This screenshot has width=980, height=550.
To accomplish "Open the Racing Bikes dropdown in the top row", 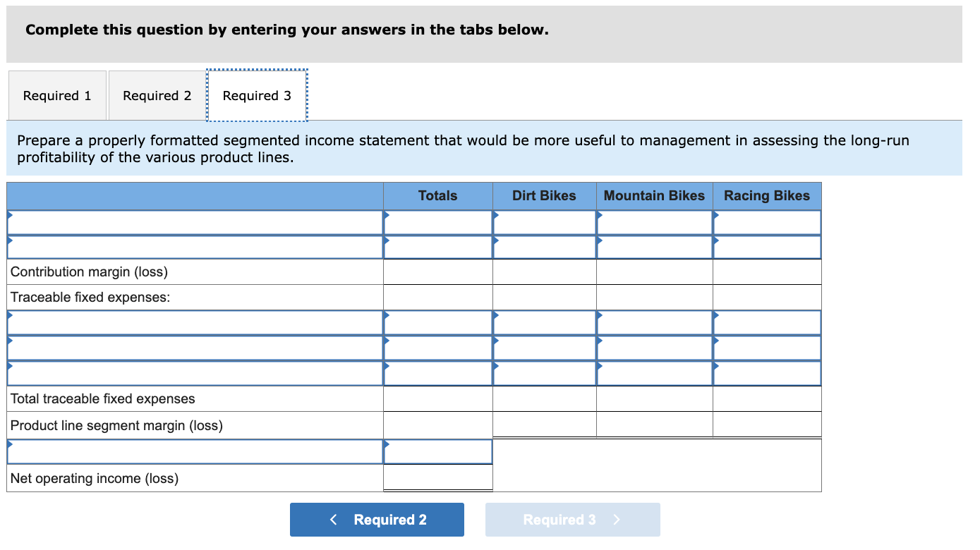I will [x=767, y=221].
